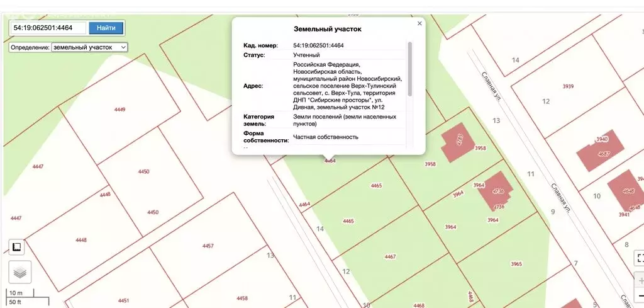This screenshot has height=308, width=644.
Task: Click the Земельный участок popup title
Action: 328,29
